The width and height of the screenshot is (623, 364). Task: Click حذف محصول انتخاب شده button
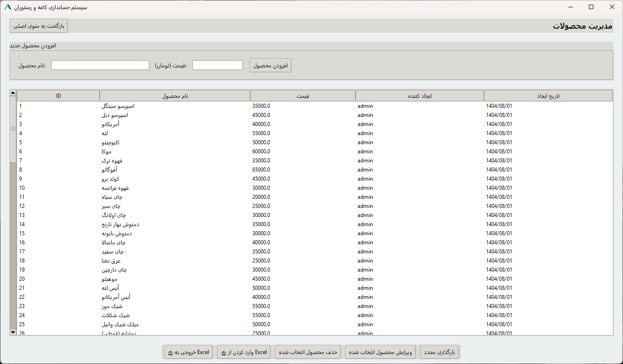[x=308, y=352]
